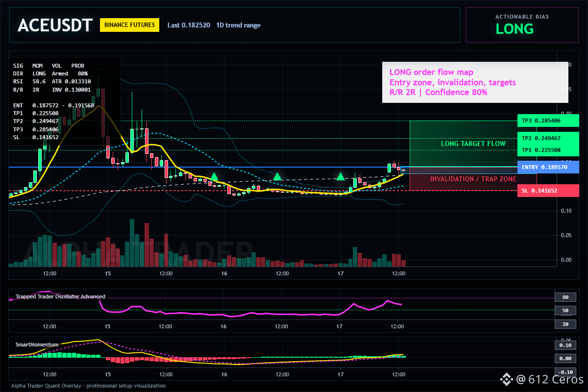Screen dimensions: 588x392
Task: Click the middle green triangle marker of the three
Action: click(277, 176)
